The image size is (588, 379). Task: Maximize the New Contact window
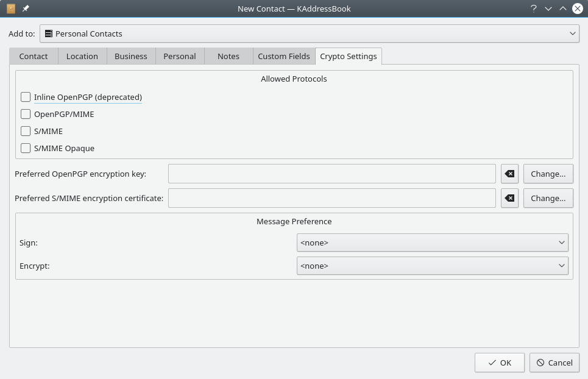click(x=563, y=9)
